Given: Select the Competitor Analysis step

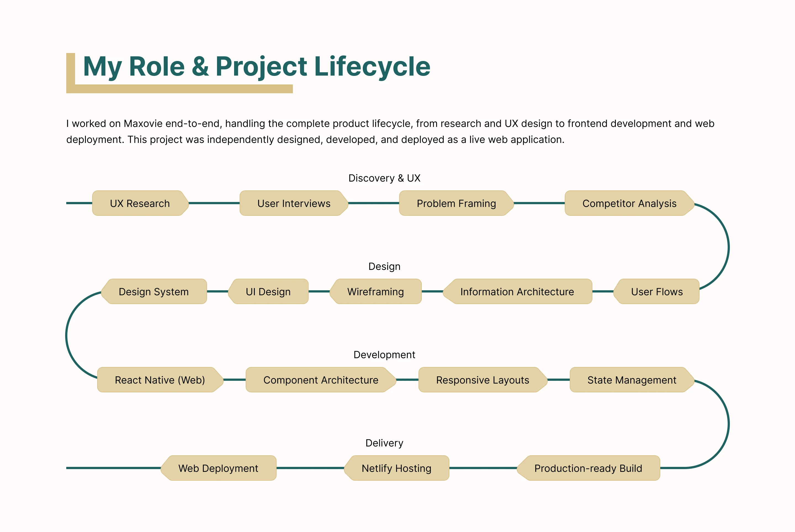Looking at the screenshot, I should [629, 203].
